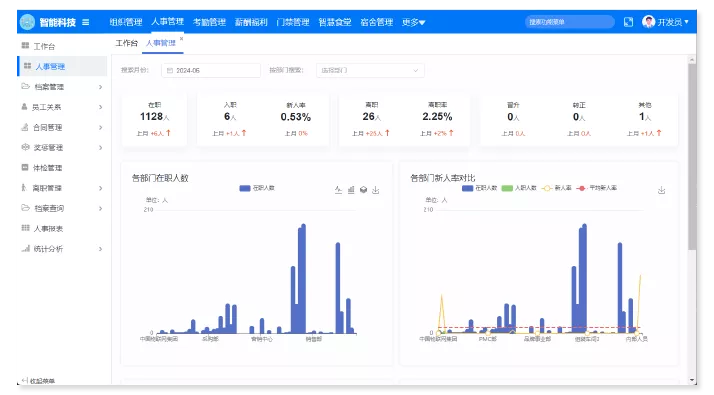
Task: Click the 在职 1128 people statistic
Action: tap(154, 117)
